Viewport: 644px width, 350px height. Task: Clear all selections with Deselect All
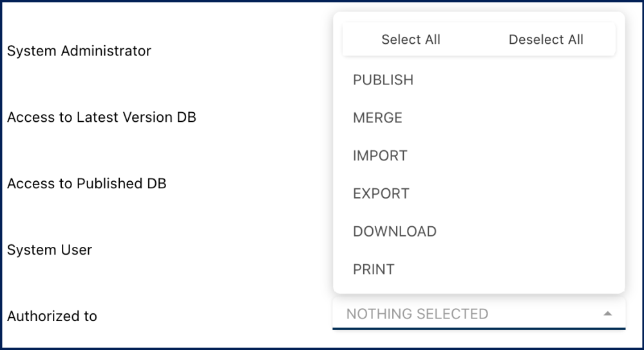click(x=545, y=40)
